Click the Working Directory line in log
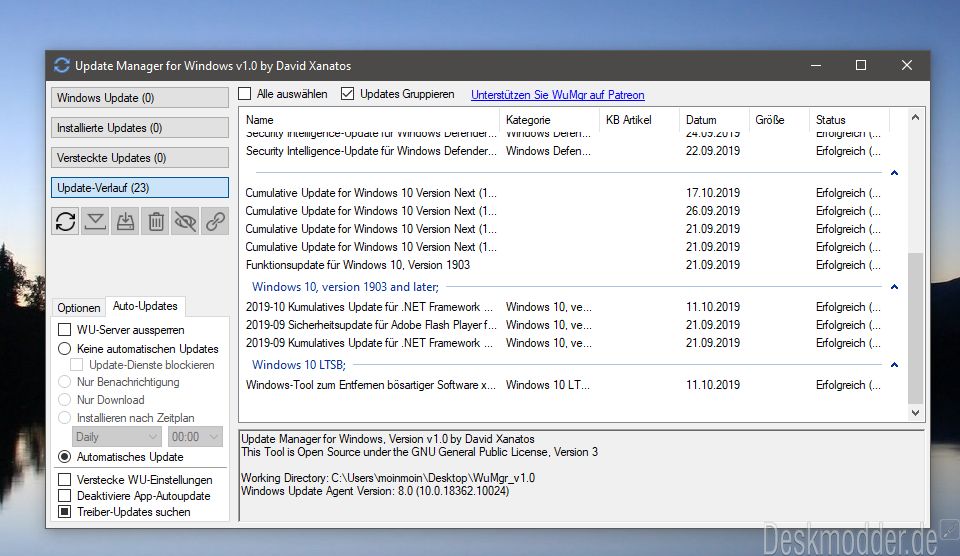This screenshot has width=960, height=556. 388,478
